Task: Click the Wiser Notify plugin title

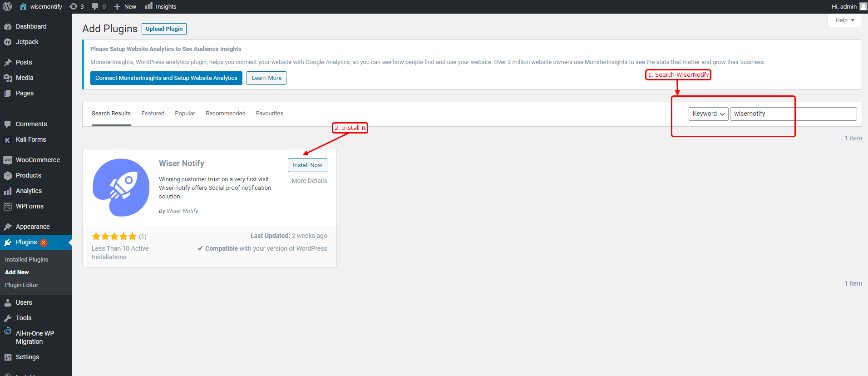Action: (182, 163)
